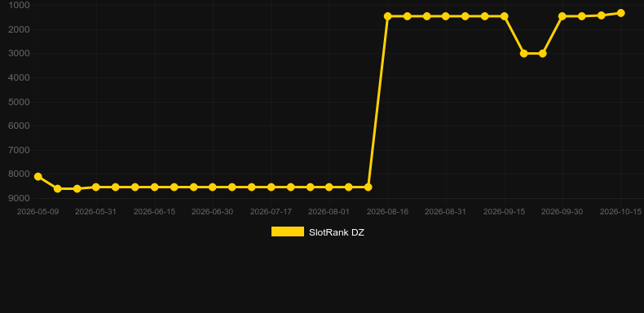
Task: Click the last low point before the big jump
Action: (x=368, y=187)
